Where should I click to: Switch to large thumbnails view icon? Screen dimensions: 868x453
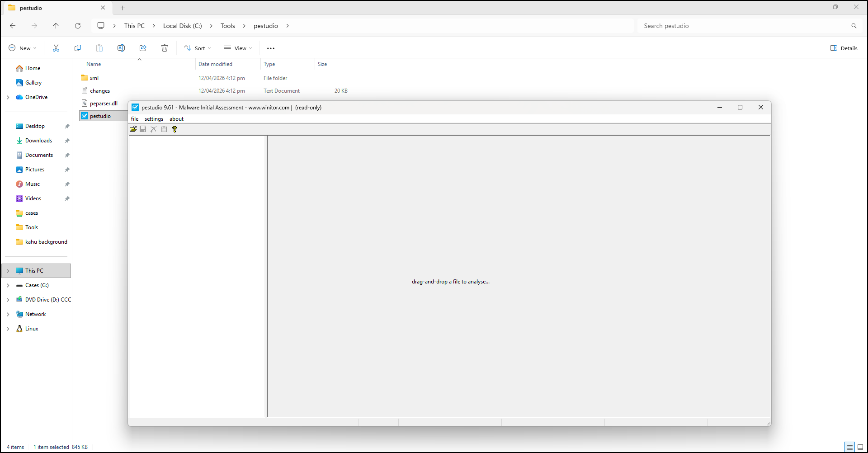[x=860, y=447]
